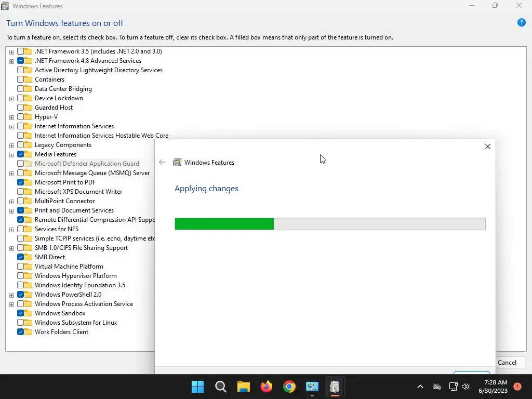
Task: Expand Print and Document Services node
Action: tap(11, 211)
